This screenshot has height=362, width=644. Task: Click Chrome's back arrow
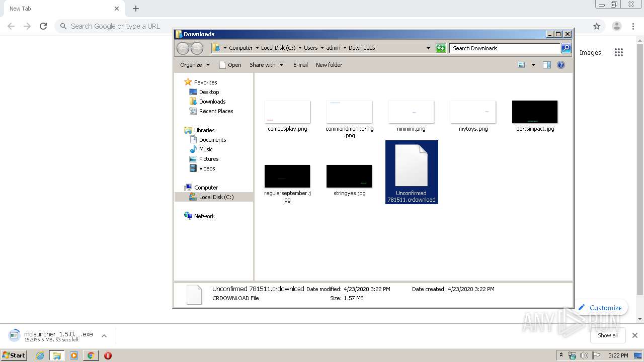tap(11, 26)
